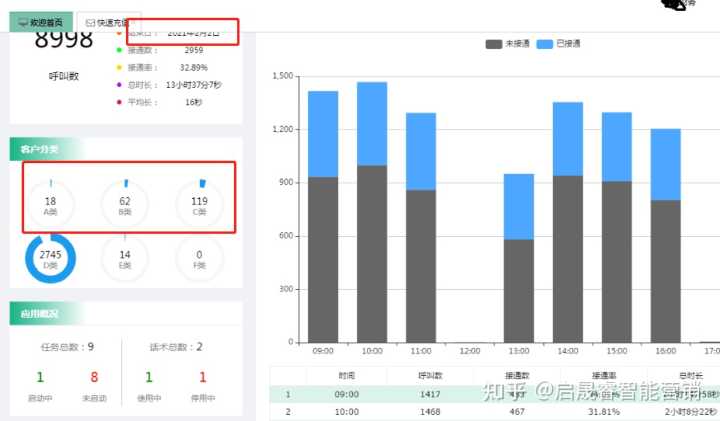
Task: Click the 未启动 task count of 8
Action: pos(94,377)
